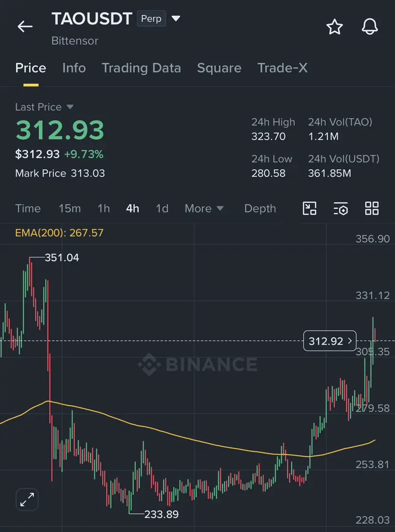Open the Trading Data tab
This screenshot has width=395, height=532.
(x=141, y=68)
